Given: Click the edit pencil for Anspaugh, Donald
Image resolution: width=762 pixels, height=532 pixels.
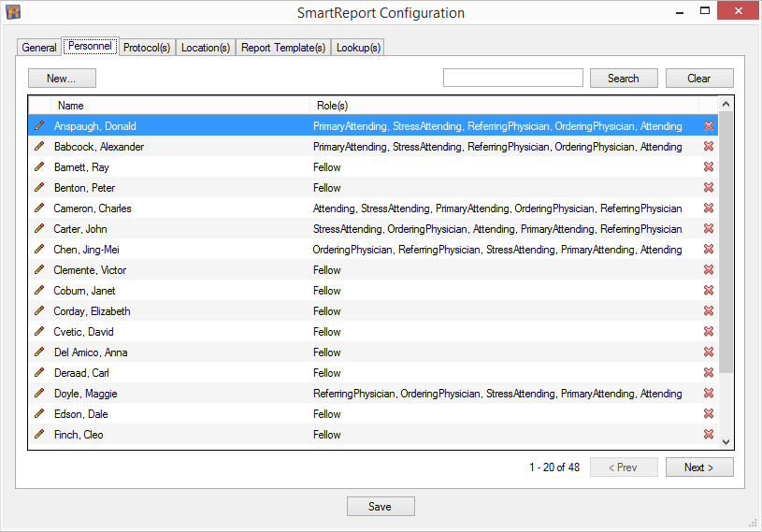Looking at the screenshot, I should [x=39, y=126].
